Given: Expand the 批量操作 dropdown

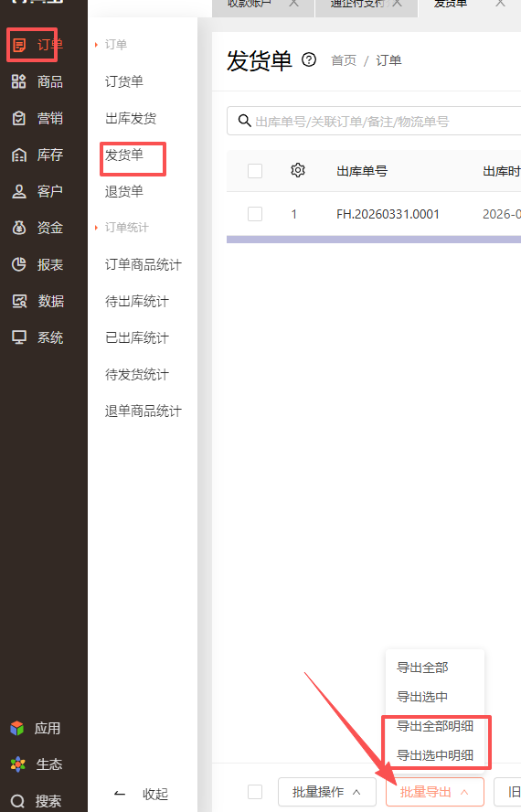Looking at the screenshot, I should (327, 792).
